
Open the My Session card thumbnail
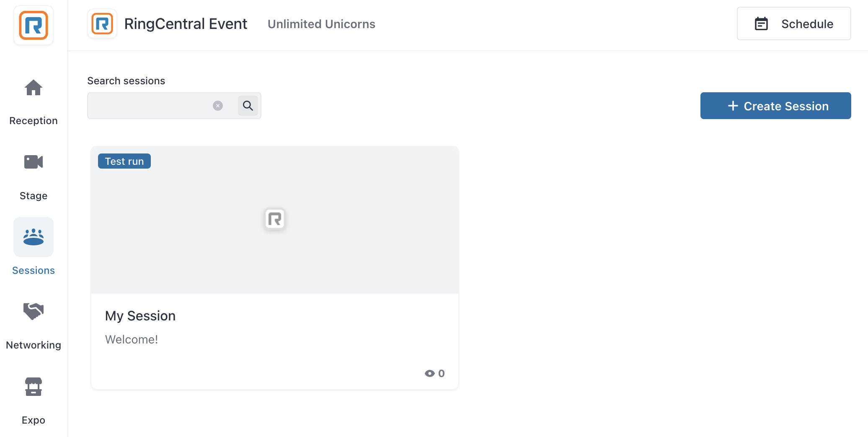click(275, 220)
